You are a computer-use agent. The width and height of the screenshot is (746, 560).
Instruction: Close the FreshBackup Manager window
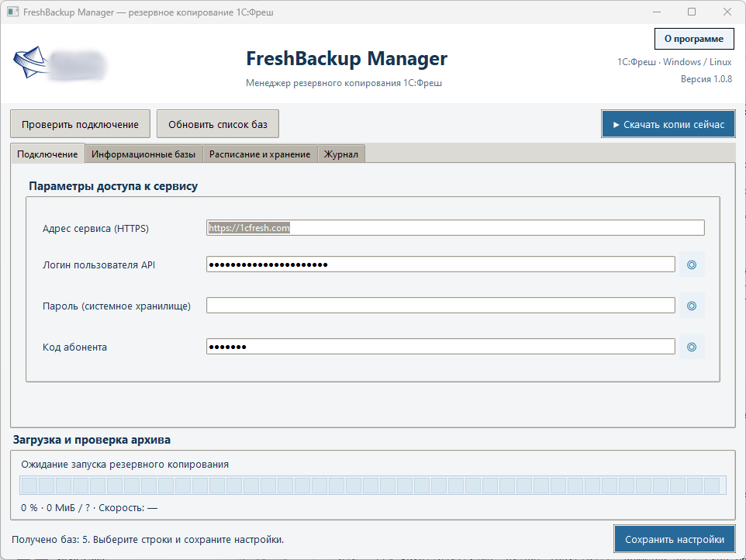[727, 12]
